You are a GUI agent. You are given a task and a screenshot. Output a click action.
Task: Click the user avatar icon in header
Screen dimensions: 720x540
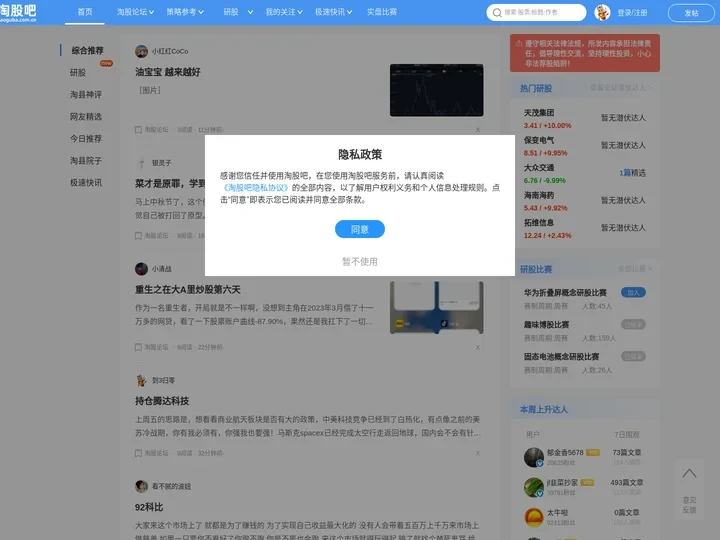coord(602,12)
